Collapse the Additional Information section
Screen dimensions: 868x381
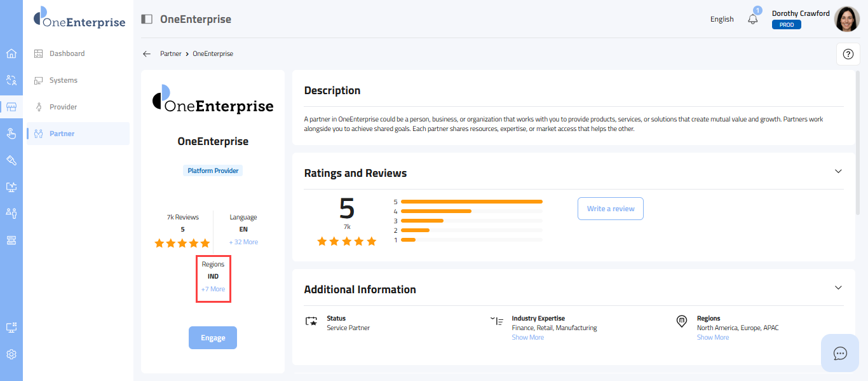(x=838, y=287)
